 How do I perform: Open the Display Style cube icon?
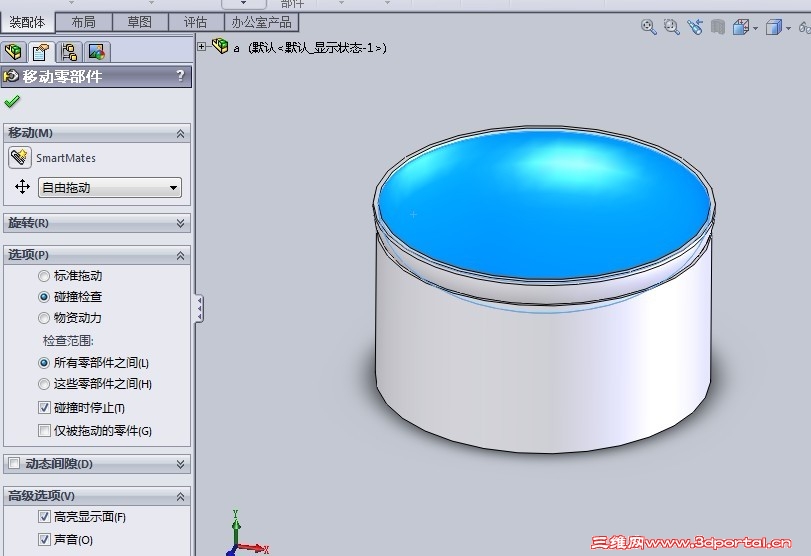point(773,27)
